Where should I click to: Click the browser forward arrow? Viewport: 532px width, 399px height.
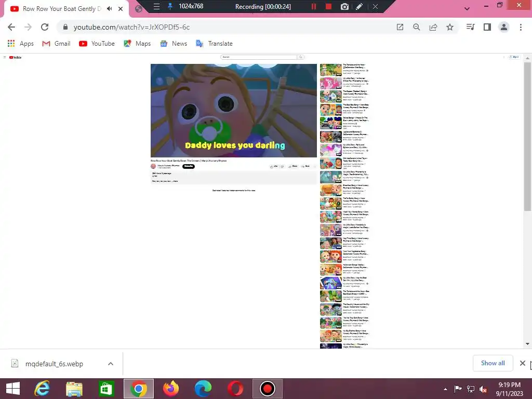28,27
